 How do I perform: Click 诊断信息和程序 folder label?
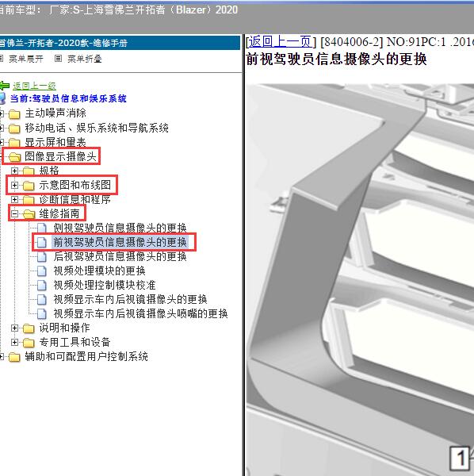tap(75, 199)
